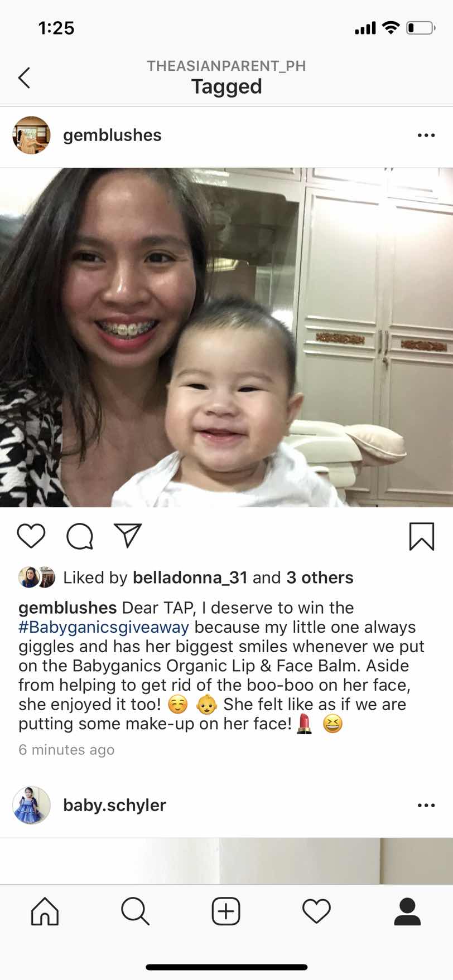This screenshot has height=980, width=453.
Task: Go back using the left chevron arrow
Action: coord(24,77)
